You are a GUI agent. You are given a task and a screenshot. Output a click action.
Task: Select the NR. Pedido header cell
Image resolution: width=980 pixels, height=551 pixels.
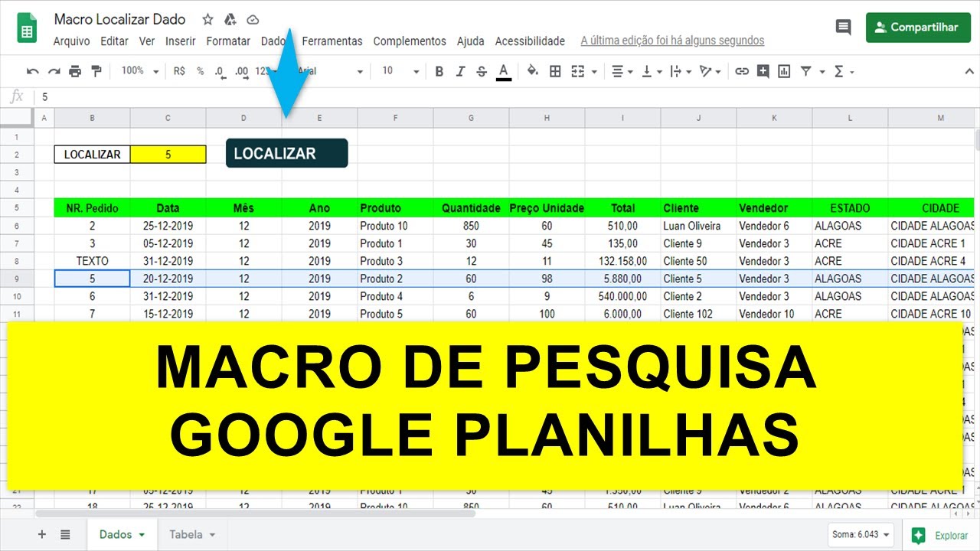92,208
